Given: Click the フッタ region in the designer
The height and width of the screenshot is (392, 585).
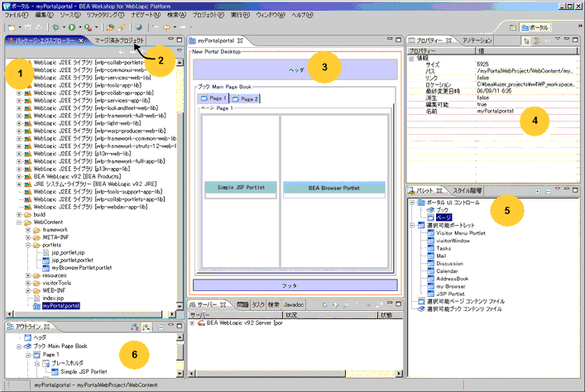Looking at the screenshot, I should point(295,285).
